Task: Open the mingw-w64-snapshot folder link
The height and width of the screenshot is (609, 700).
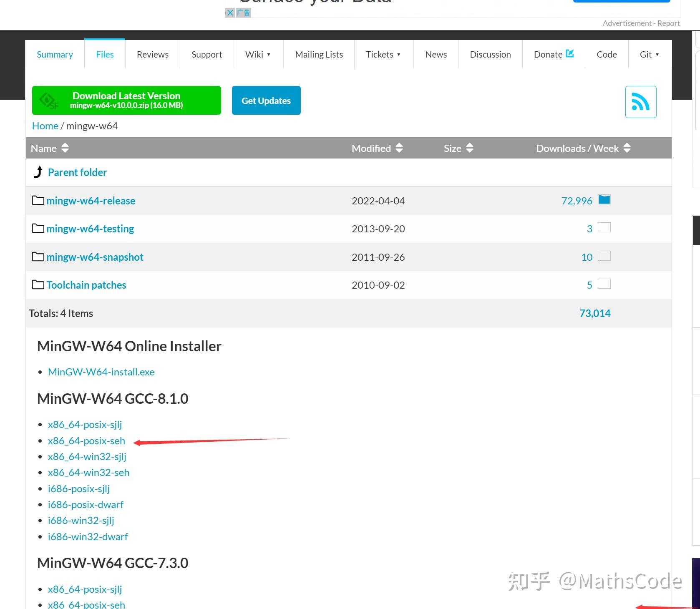Action: tap(95, 257)
